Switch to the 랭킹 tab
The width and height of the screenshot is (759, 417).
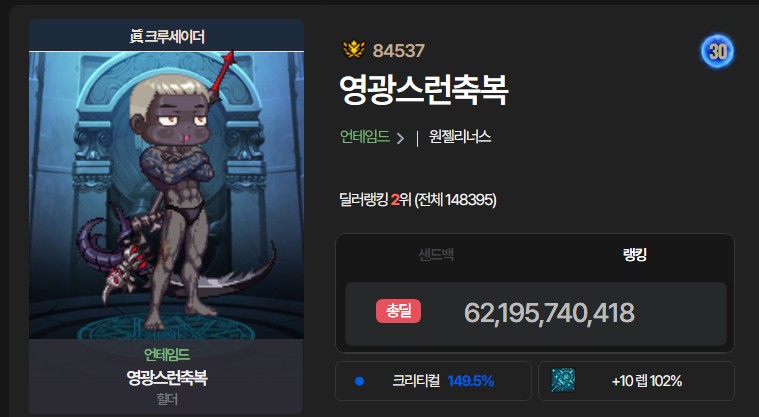tap(635, 255)
